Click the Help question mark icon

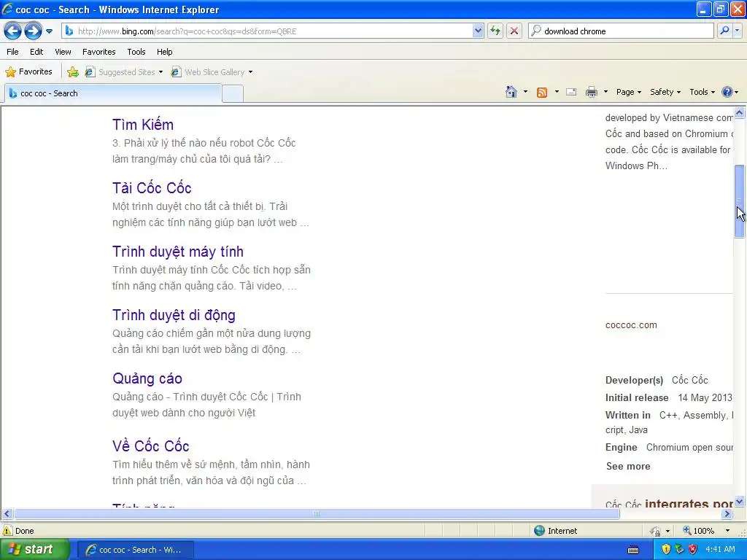pyautogui.click(x=727, y=92)
